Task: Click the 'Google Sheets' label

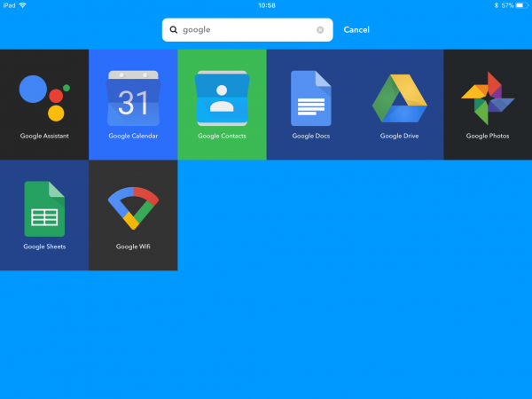Action: tap(44, 246)
